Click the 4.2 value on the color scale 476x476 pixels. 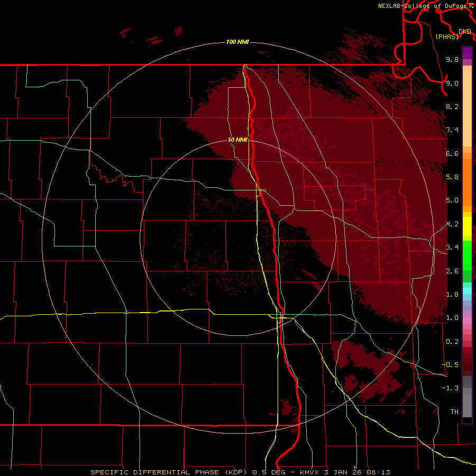[x=452, y=224]
